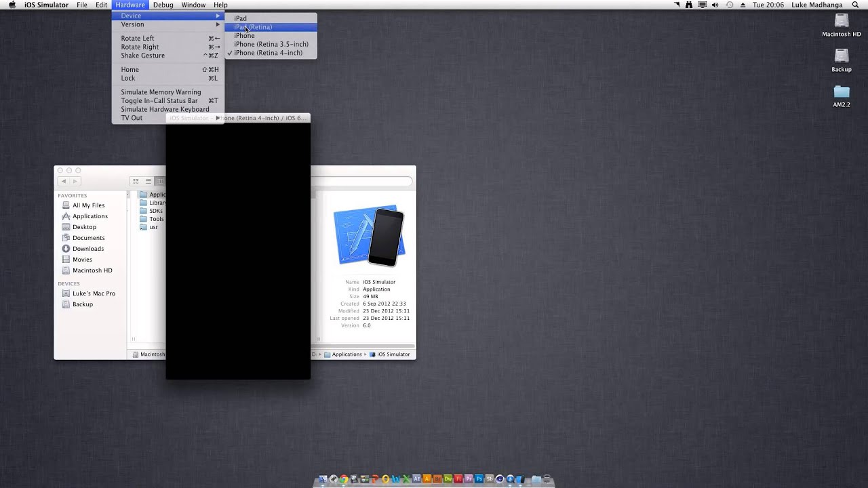Expand the Device submenu
The image size is (868, 488).
coord(167,16)
